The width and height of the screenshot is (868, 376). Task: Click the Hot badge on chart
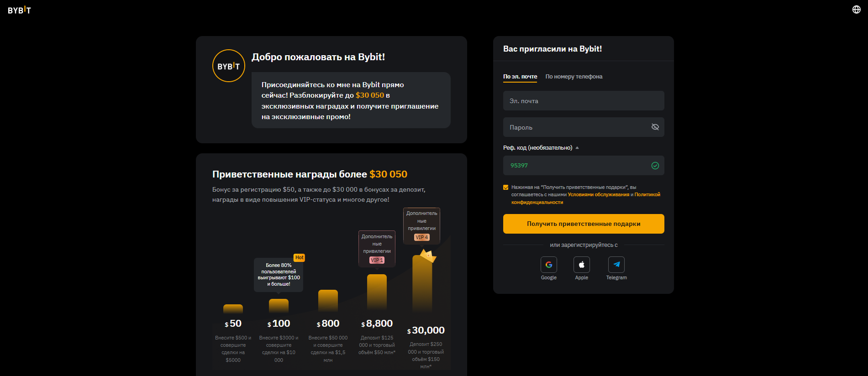299,258
